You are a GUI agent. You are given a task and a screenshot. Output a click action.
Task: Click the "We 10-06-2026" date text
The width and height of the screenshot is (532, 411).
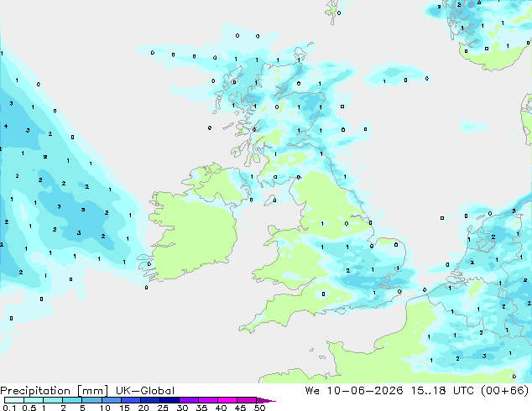(354, 391)
